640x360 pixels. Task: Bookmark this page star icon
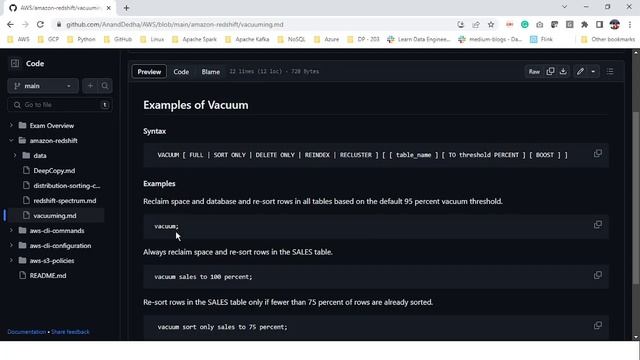491,24
